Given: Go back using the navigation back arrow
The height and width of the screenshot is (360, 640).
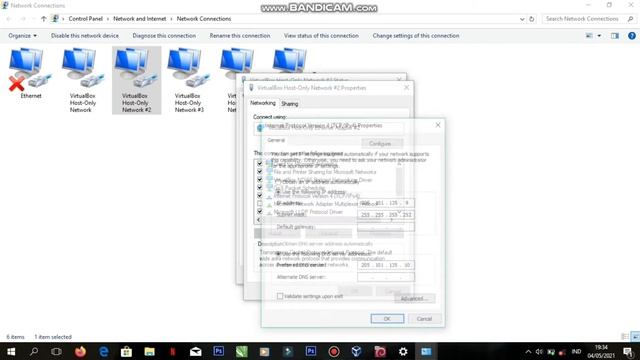Looking at the screenshot, I should 9,19.
